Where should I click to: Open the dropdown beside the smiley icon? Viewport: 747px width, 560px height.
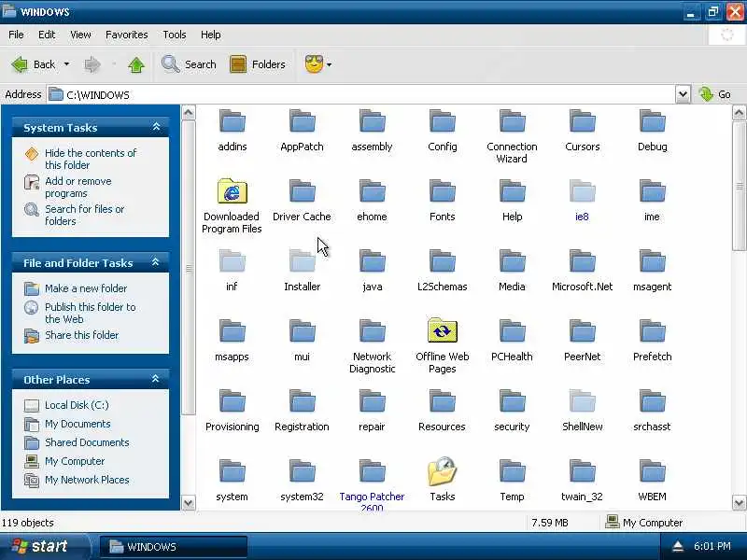point(330,64)
